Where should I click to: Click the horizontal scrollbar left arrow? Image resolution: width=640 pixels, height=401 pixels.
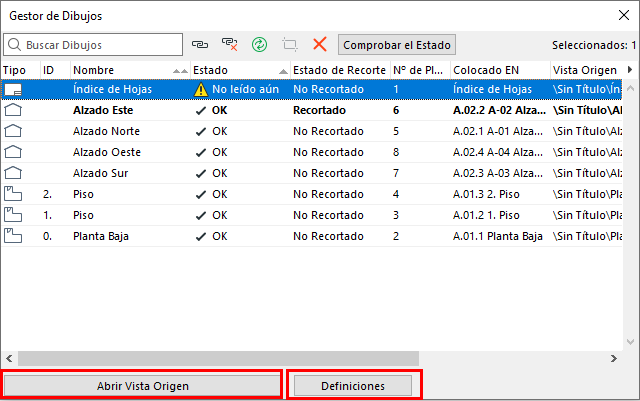click(9, 359)
